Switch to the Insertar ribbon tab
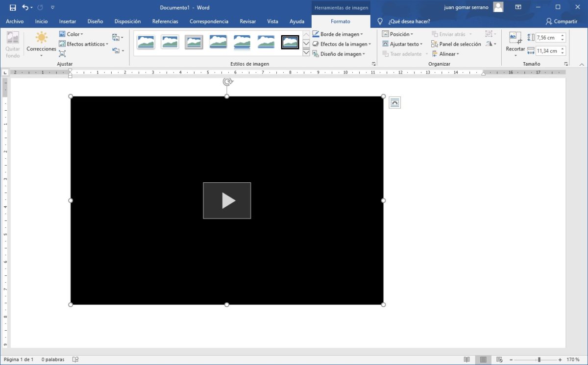588x365 pixels. pyautogui.click(x=68, y=22)
